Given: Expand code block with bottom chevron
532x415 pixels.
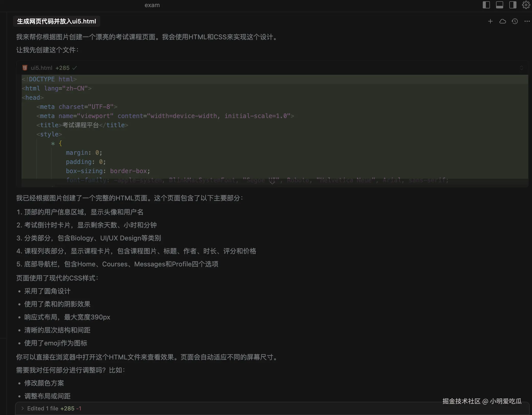Looking at the screenshot, I should click(272, 182).
